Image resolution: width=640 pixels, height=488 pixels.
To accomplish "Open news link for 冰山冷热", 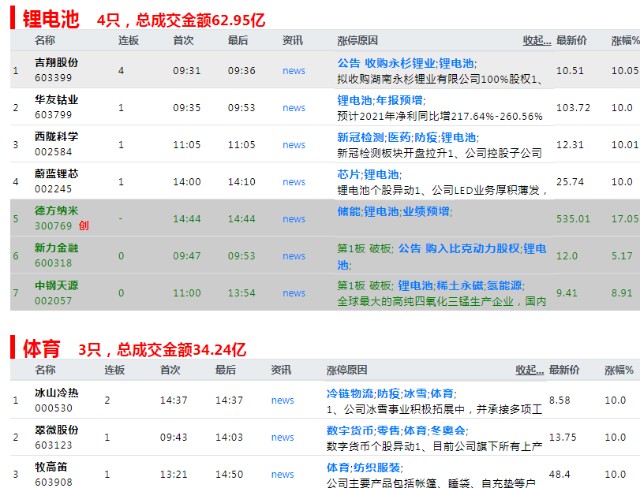I will tap(282, 400).
